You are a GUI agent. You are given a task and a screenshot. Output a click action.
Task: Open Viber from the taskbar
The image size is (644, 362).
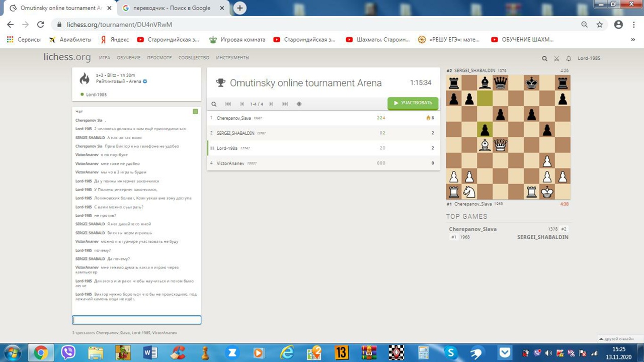68,352
